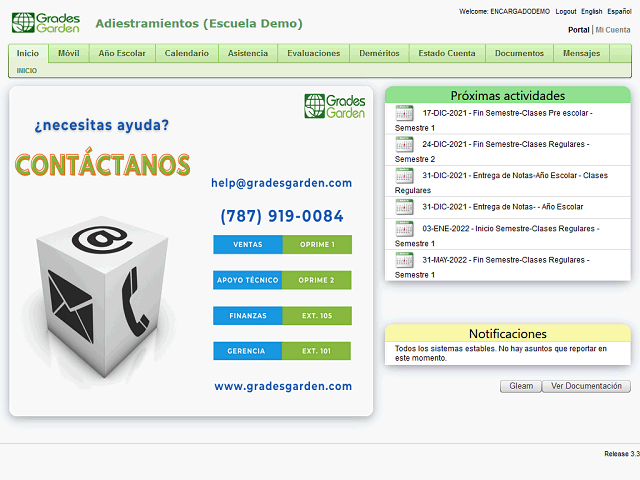The height and width of the screenshot is (480, 640).
Task: Click the EXT. 105 green label
Action: (x=317, y=316)
